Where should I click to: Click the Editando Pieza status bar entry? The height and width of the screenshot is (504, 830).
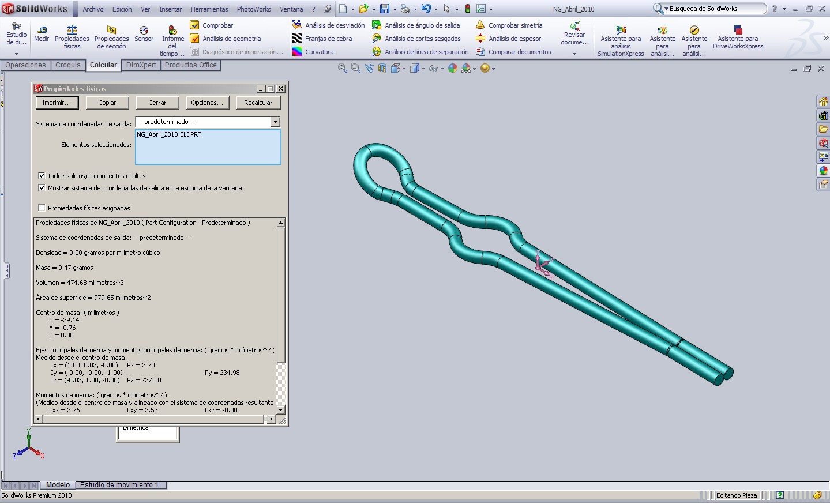(737, 495)
